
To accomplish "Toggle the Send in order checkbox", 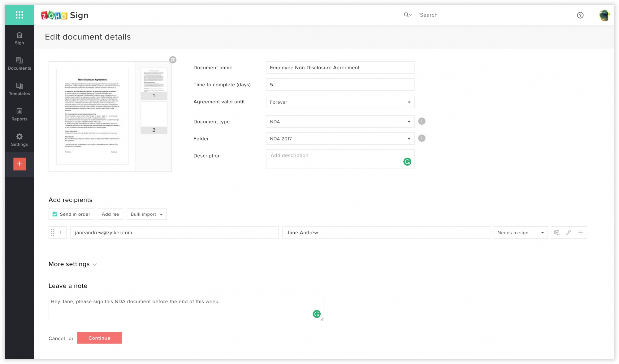I will tap(55, 214).
